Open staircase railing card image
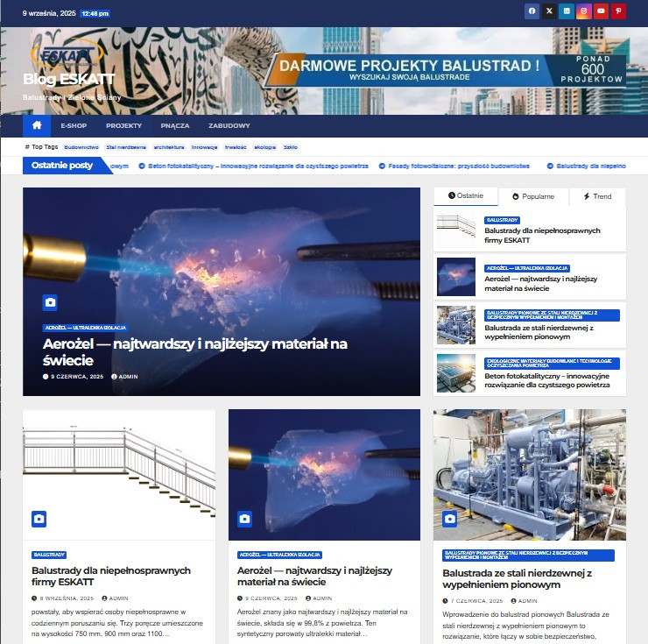Screen dimensions: 648x644 (119, 474)
